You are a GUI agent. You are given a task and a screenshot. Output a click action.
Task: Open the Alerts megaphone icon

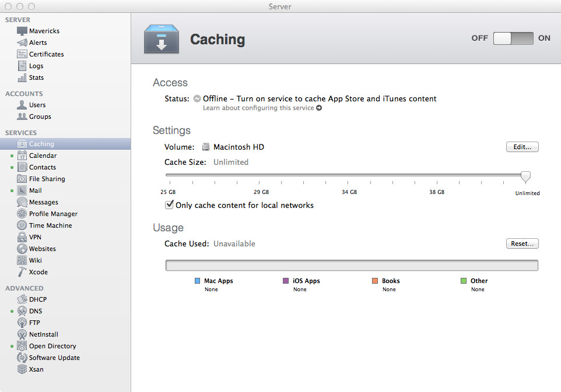22,43
